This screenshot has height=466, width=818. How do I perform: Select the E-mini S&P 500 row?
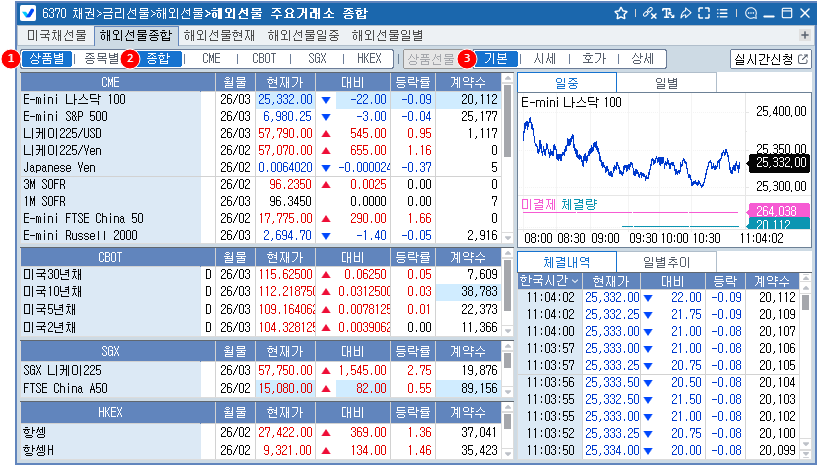click(65, 117)
